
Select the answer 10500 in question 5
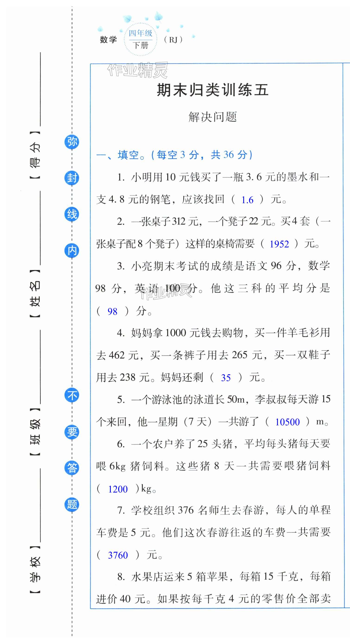click(x=287, y=422)
